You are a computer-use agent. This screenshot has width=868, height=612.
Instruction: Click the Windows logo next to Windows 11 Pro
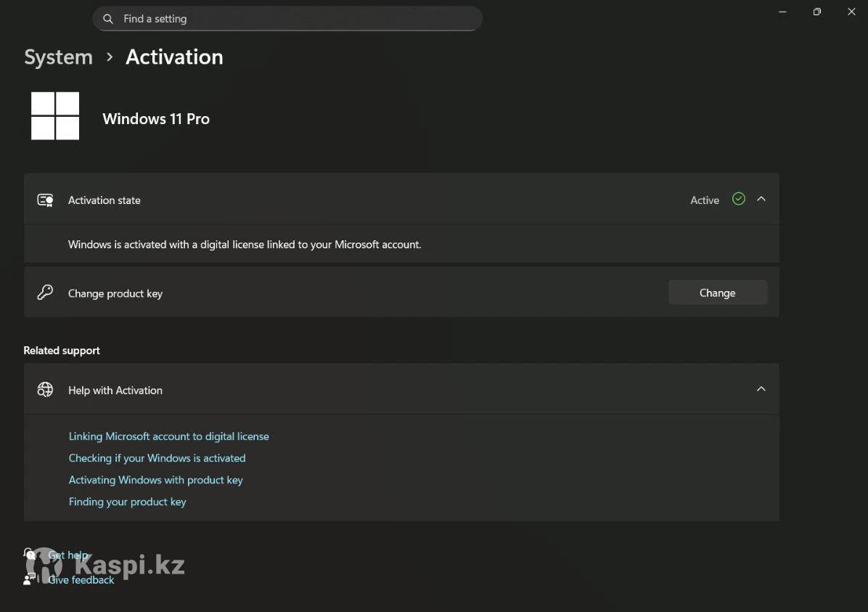click(55, 116)
